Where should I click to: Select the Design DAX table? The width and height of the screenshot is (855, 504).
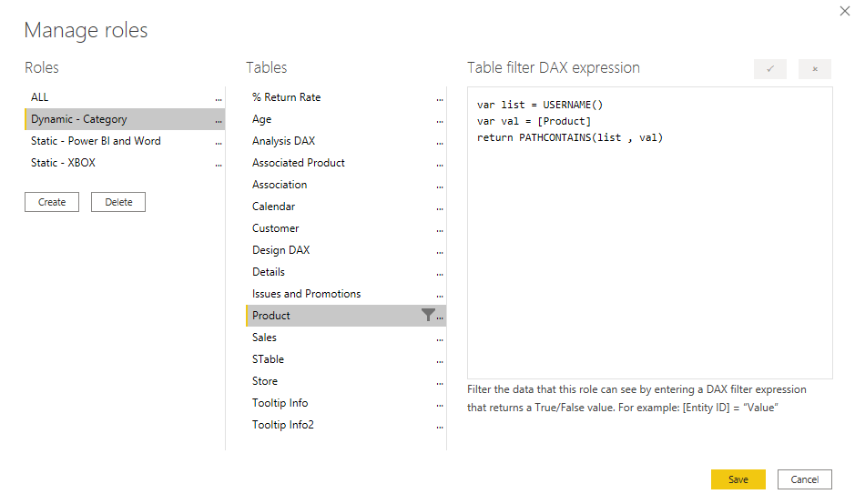(346, 249)
